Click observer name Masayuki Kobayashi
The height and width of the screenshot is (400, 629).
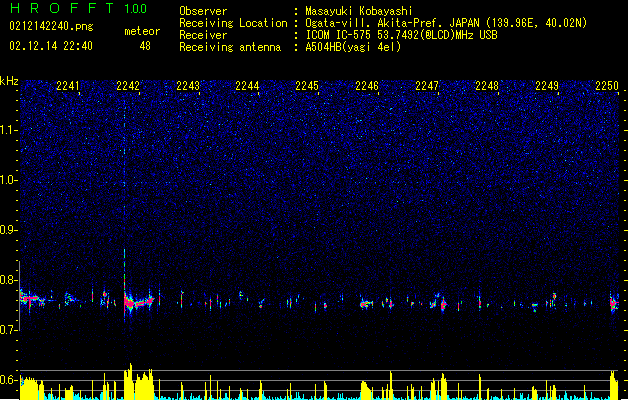pos(358,11)
